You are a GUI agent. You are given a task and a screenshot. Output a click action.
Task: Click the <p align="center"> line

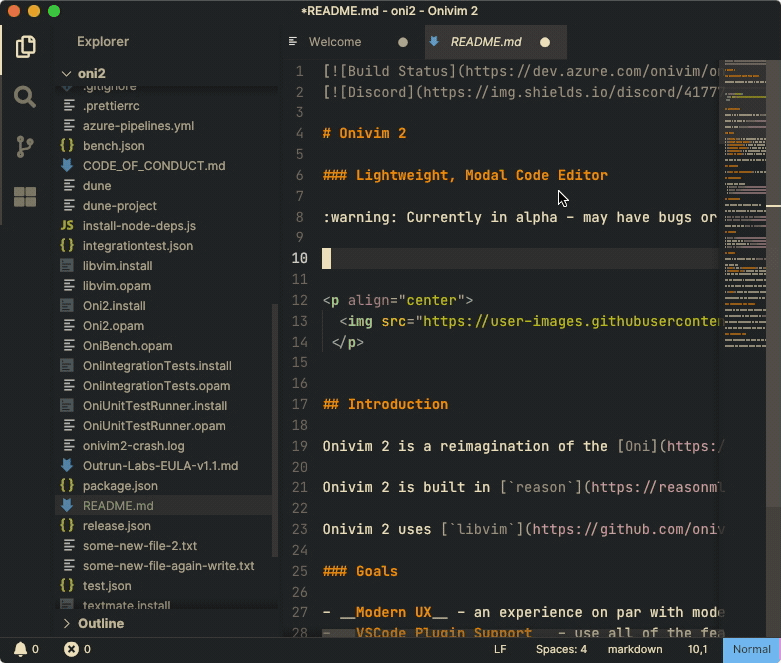pyautogui.click(x=398, y=300)
